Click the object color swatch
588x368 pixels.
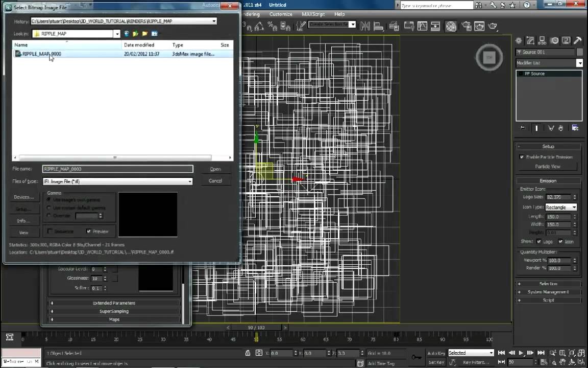pyautogui.click(x=580, y=52)
